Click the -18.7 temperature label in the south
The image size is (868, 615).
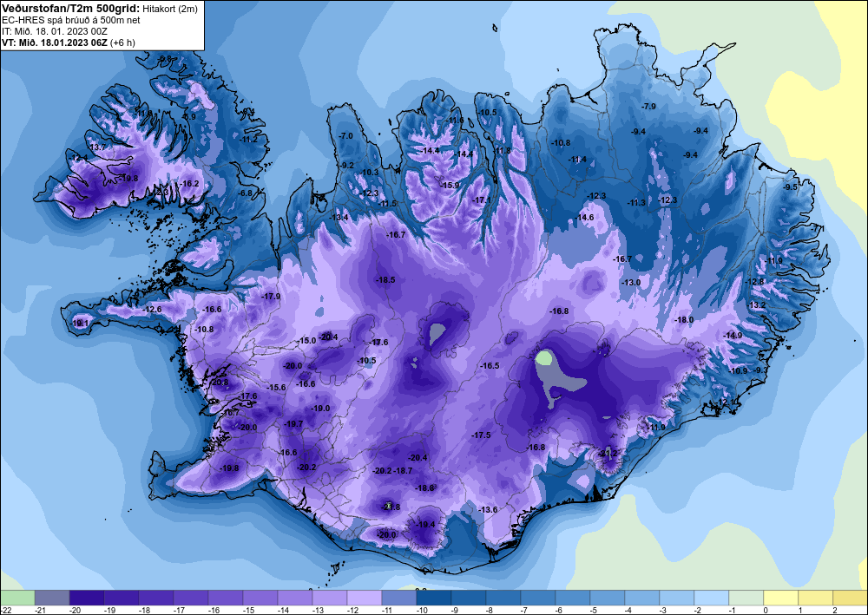coord(403,471)
